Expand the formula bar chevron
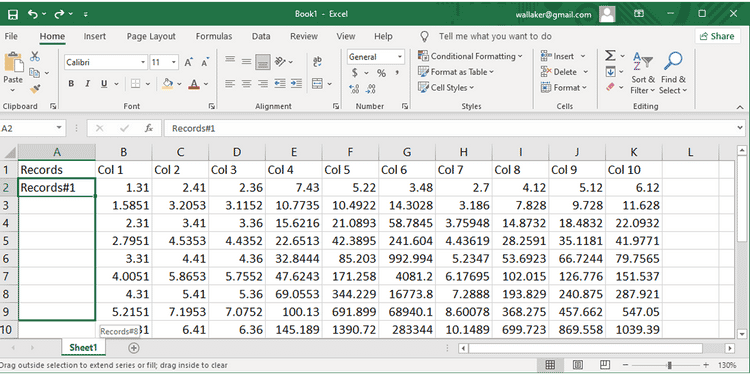750x375 pixels. point(741,128)
